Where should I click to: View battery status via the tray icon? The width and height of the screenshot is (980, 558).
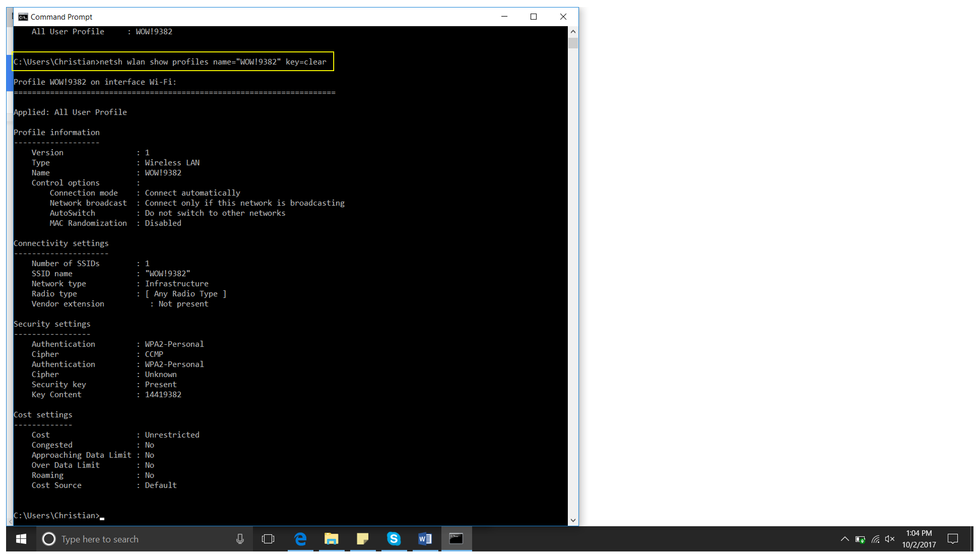pyautogui.click(x=860, y=539)
